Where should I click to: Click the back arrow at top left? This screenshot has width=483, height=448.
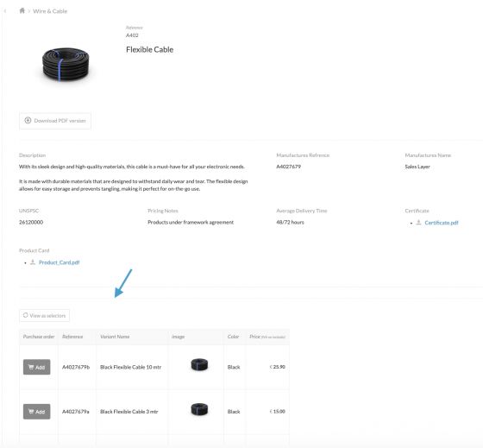click(5, 11)
